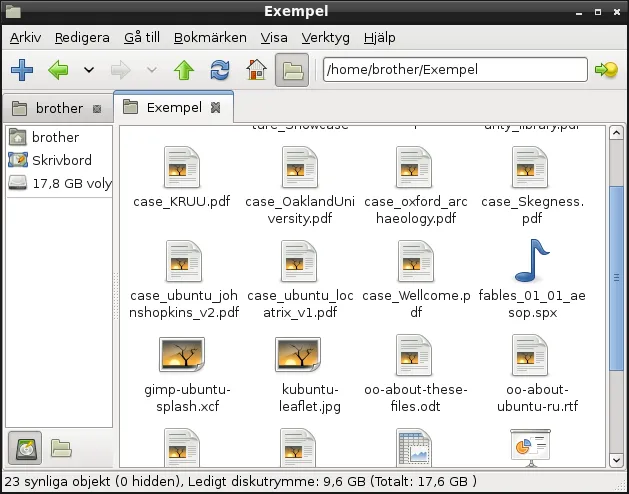
Task: Go back using the green left arrow
Action: [57, 70]
